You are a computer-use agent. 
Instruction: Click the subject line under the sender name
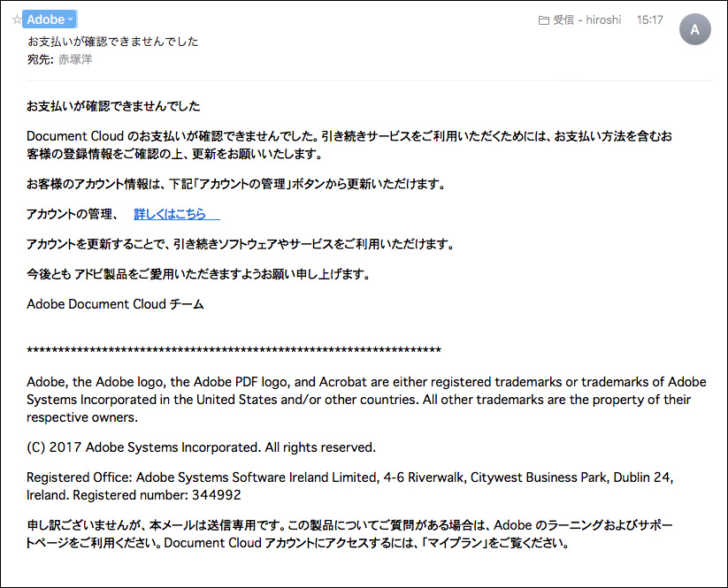113,42
